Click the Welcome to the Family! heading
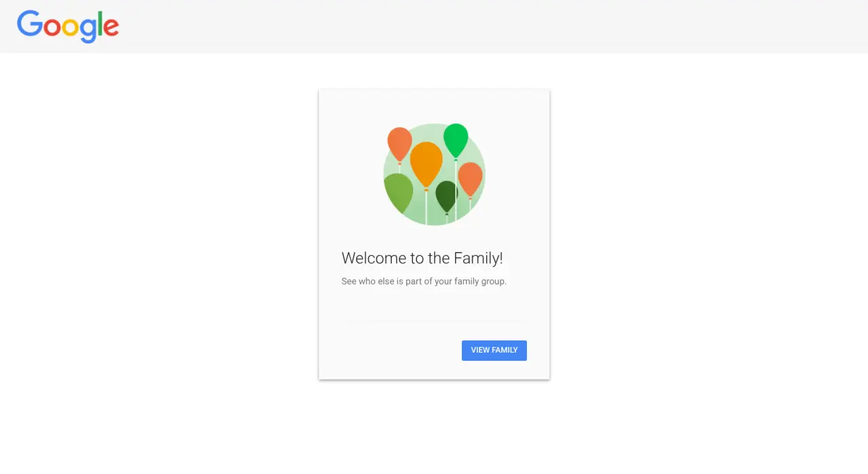 (422, 258)
